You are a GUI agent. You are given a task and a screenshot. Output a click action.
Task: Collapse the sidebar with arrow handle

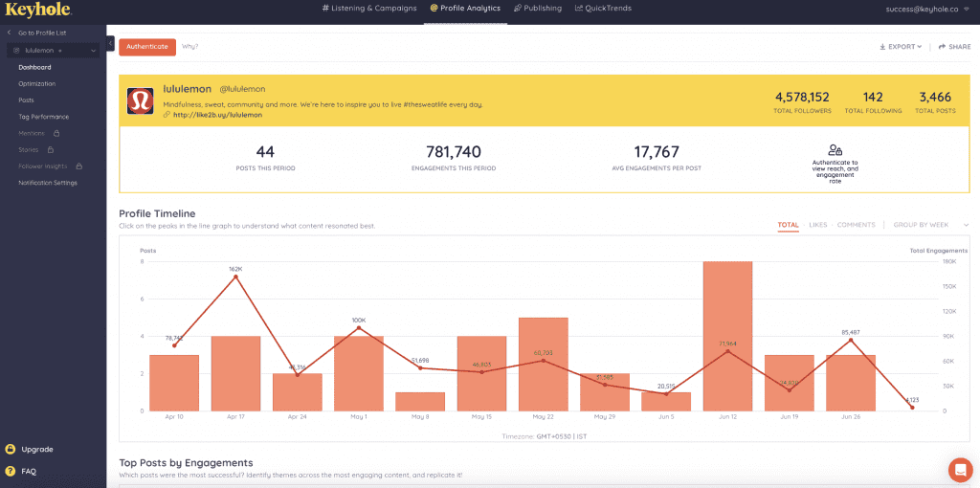click(x=111, y=44)
